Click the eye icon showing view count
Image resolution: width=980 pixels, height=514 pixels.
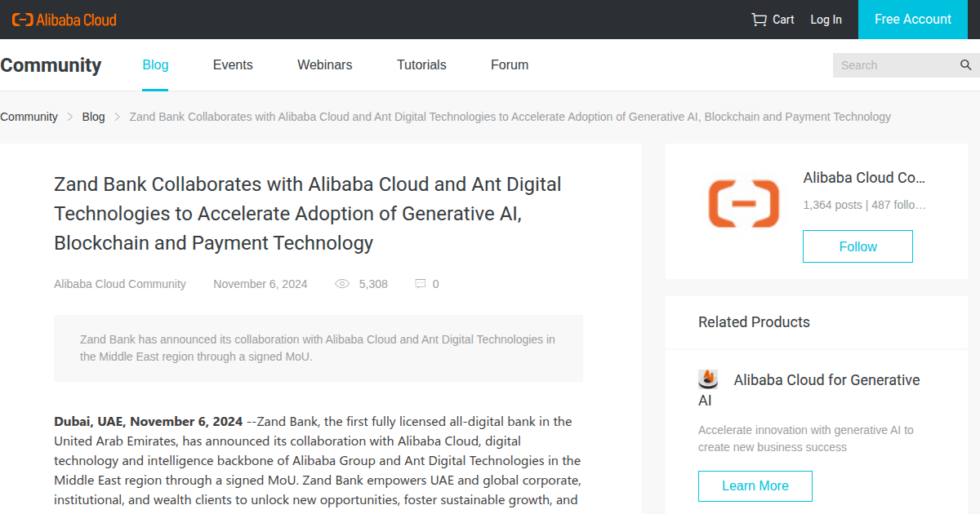(x=341, y=283)
